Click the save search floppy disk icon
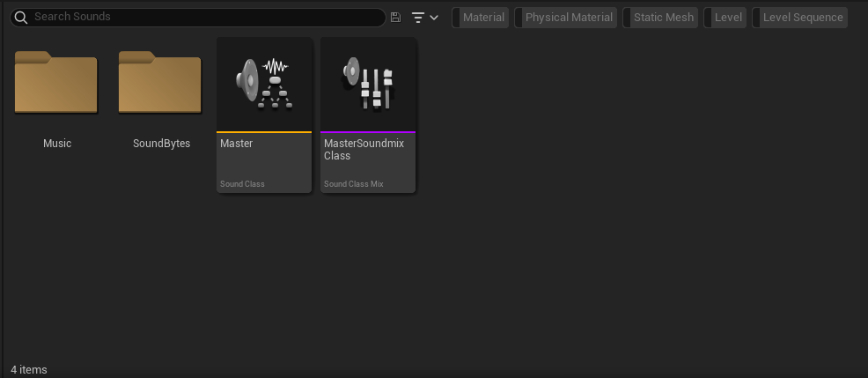 [395, 18]
